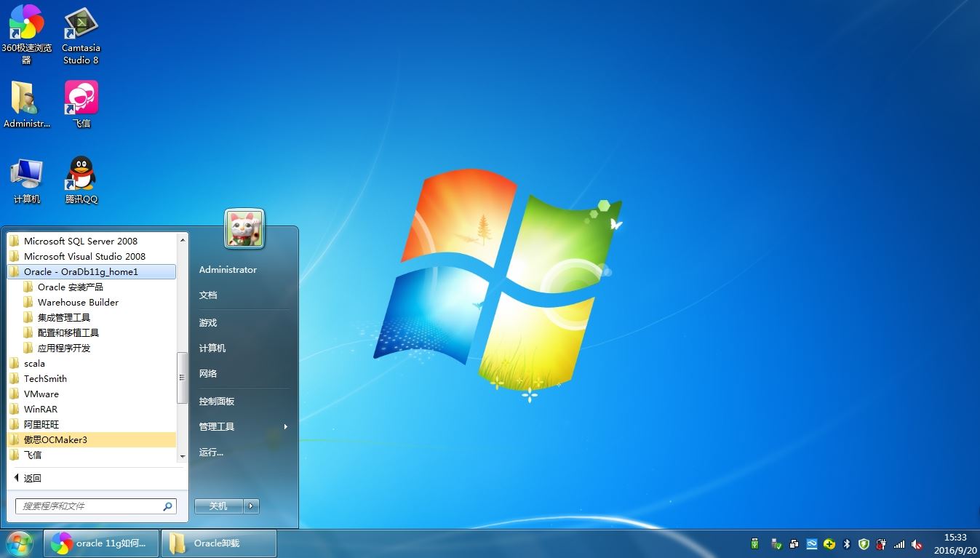
Task: Open the WinRAR program folder
Action: point(91,409)
